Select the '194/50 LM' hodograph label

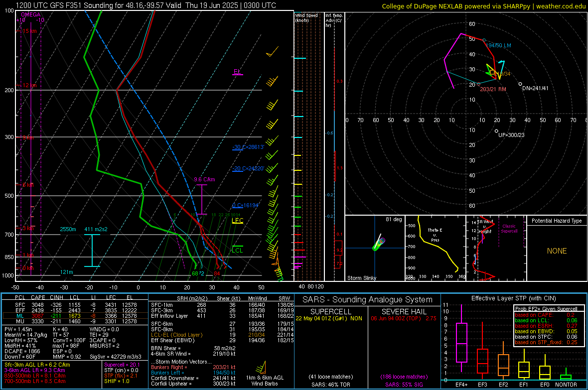click(x=498, y=45)
